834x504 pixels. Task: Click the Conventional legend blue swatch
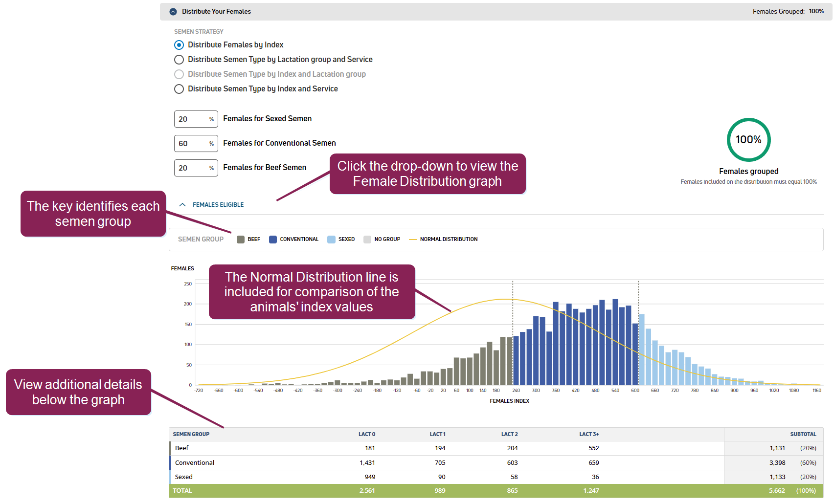click(x=273, y=240)
